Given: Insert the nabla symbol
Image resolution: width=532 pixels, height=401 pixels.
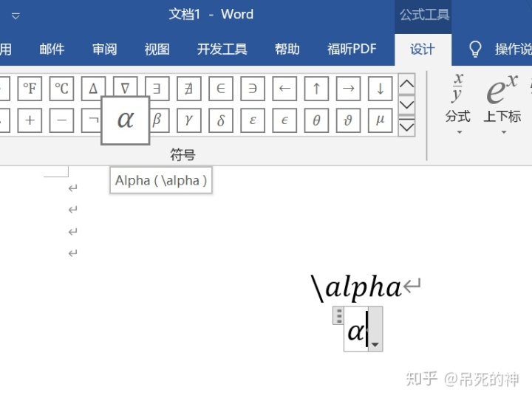Looking at the screenshot, I should pyautogui.click(x=125, y=87).
